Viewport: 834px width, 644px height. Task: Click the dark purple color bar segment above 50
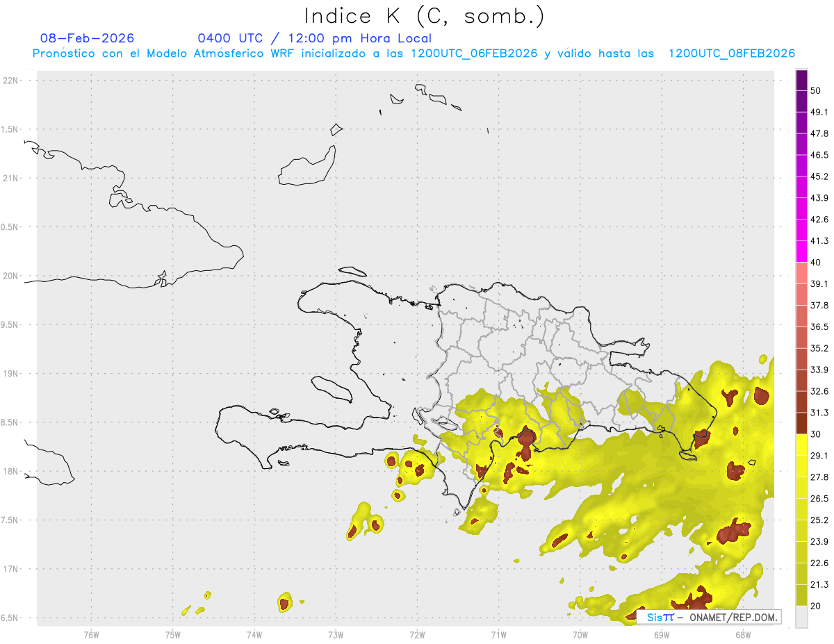801,81
